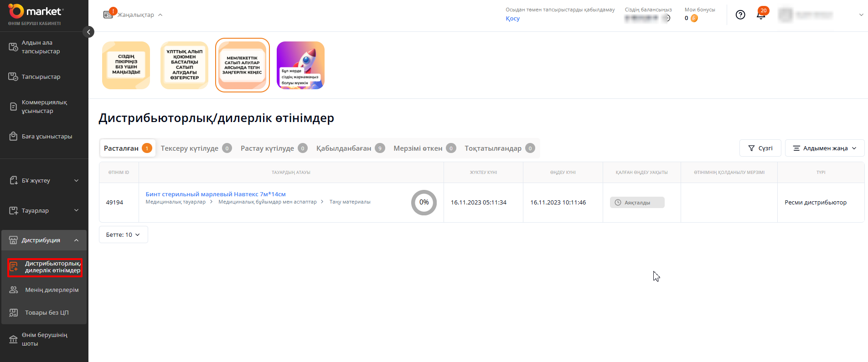This screenshot has width=868, height=362.
Task: Click the Аяқталды status badge
Action: click(x=637, y=203)
